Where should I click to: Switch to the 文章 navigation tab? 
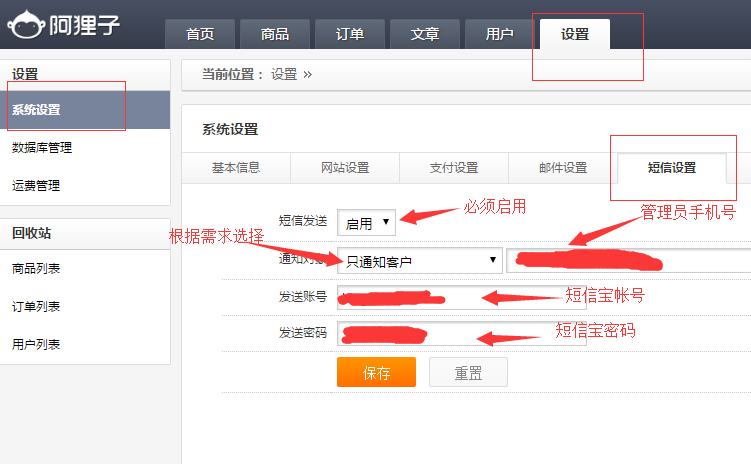[x=425, y=34]
